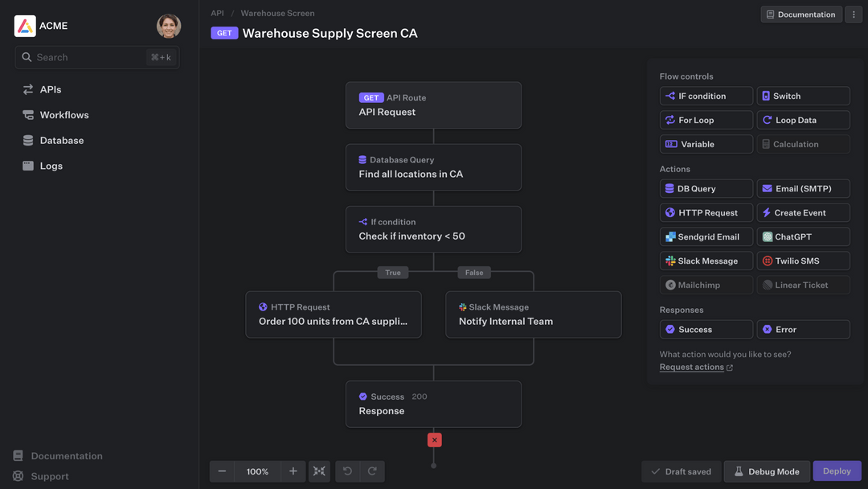The image size is (868, 489).
Task: Toggle the False branch label on the condition
Action: (x=474, y=272)
